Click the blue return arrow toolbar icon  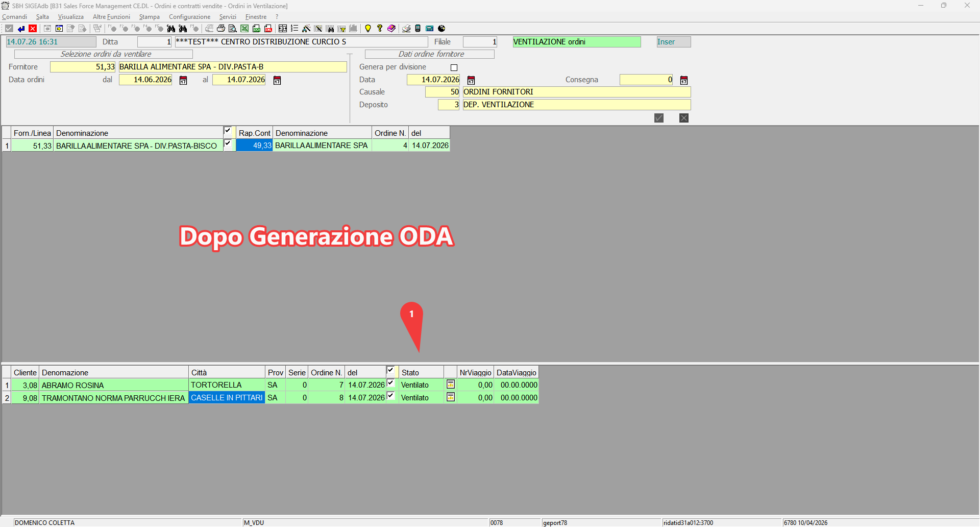pos(21,29)
